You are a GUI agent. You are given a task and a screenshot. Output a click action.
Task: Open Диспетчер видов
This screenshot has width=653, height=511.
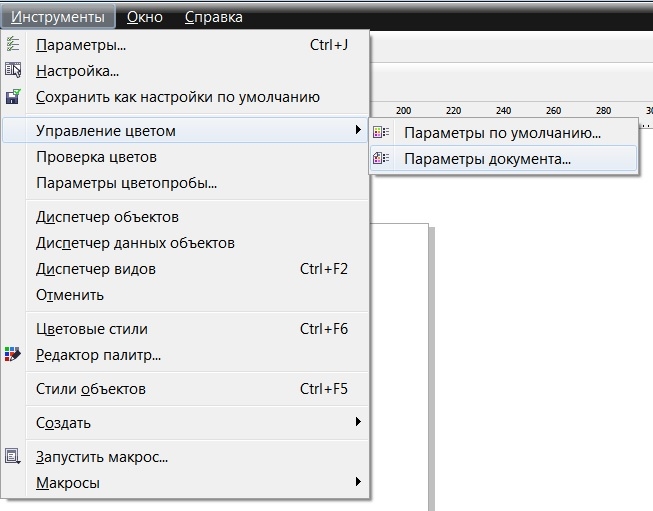click(96, 269)
